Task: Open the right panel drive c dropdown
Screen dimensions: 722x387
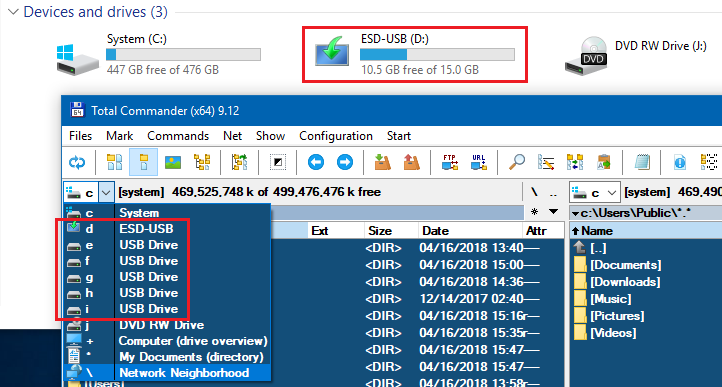Action: (x=594, y=192)
